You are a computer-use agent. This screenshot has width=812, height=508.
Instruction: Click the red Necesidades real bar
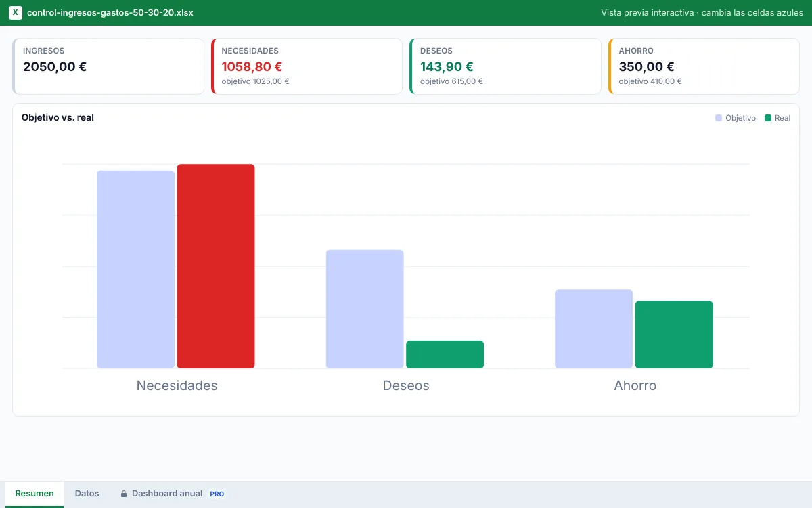click(x=216, y=266)
